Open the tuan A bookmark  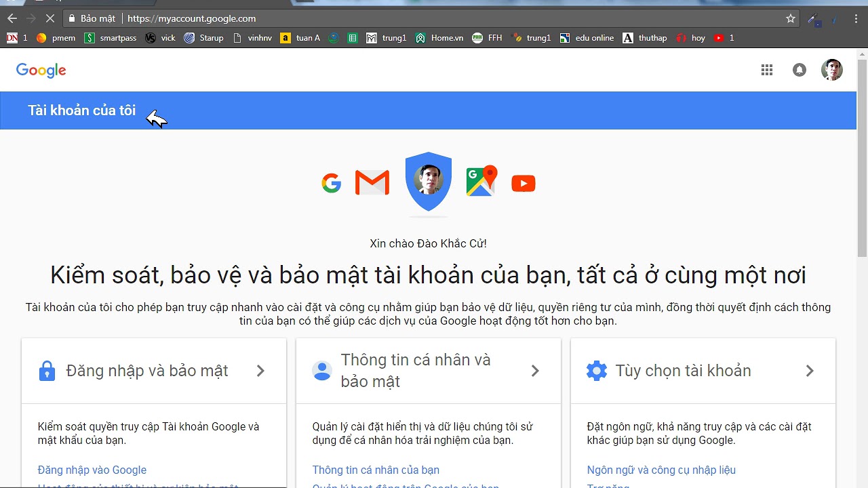[x=300, y=38]
